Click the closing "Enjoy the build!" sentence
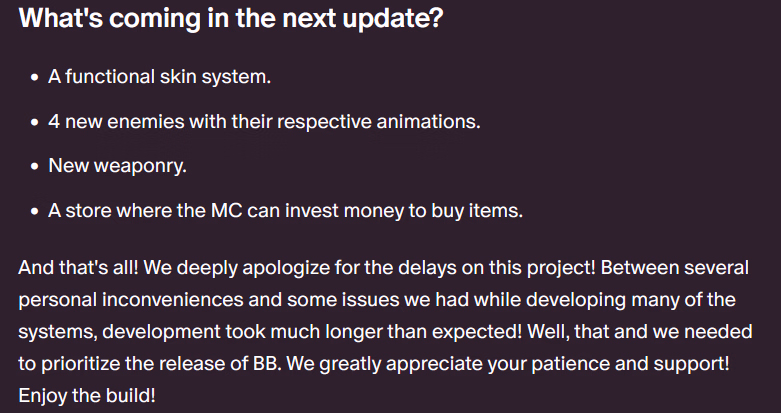 pos(87,395)
